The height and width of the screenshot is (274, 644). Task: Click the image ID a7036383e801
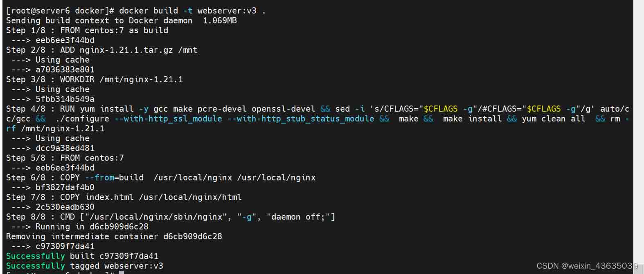[65, 70]
